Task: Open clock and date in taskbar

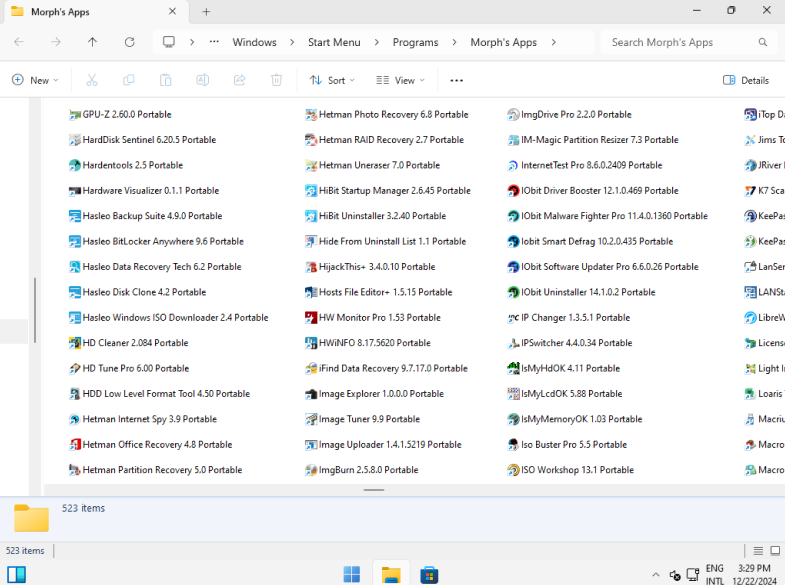Action: 754,574
